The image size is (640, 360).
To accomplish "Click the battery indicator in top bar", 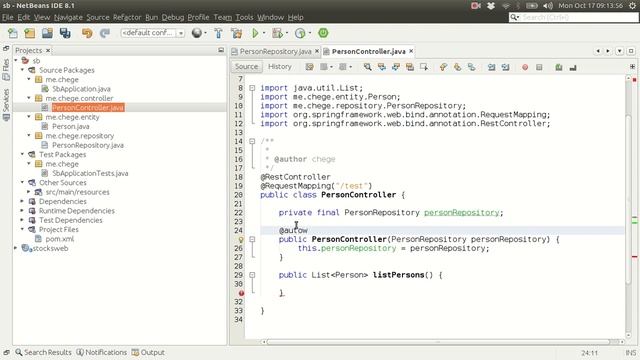I will click(x=531, y=6).
